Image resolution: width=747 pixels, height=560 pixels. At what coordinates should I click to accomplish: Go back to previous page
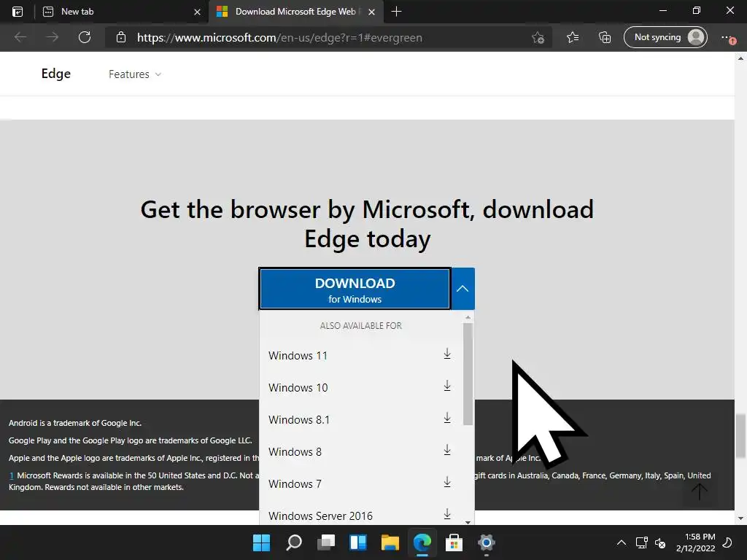(x=20, y=37)
